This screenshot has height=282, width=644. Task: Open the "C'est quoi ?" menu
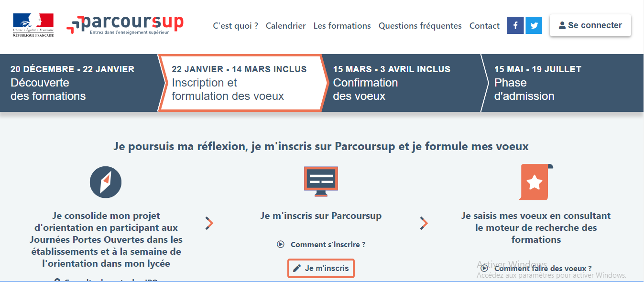(235, 26)
